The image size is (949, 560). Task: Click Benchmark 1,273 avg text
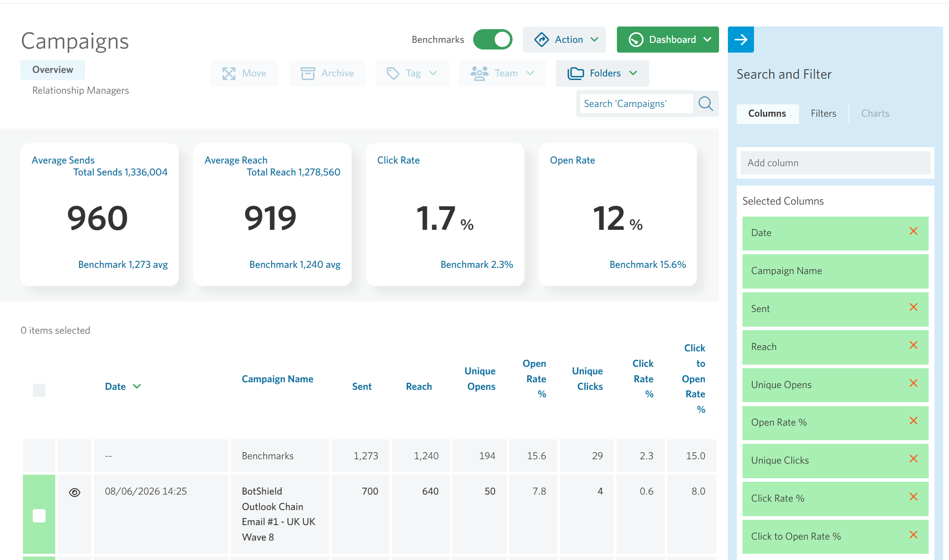123,265
